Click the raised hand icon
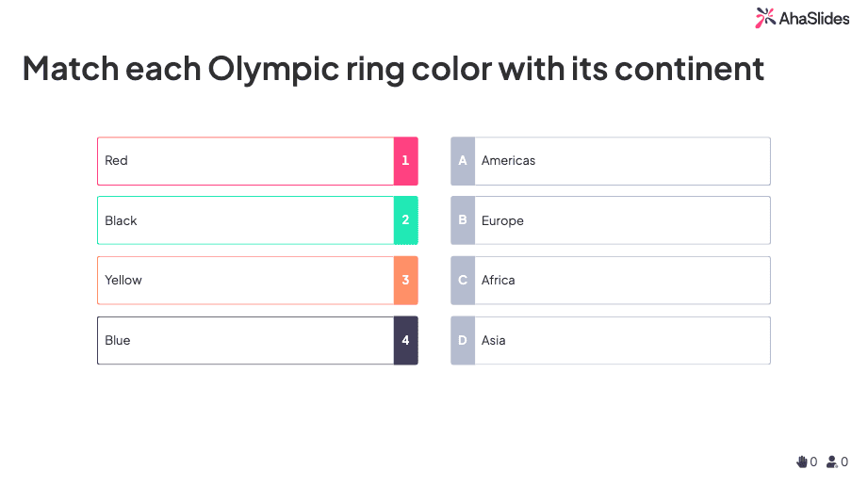 click(x=802, y=462)
